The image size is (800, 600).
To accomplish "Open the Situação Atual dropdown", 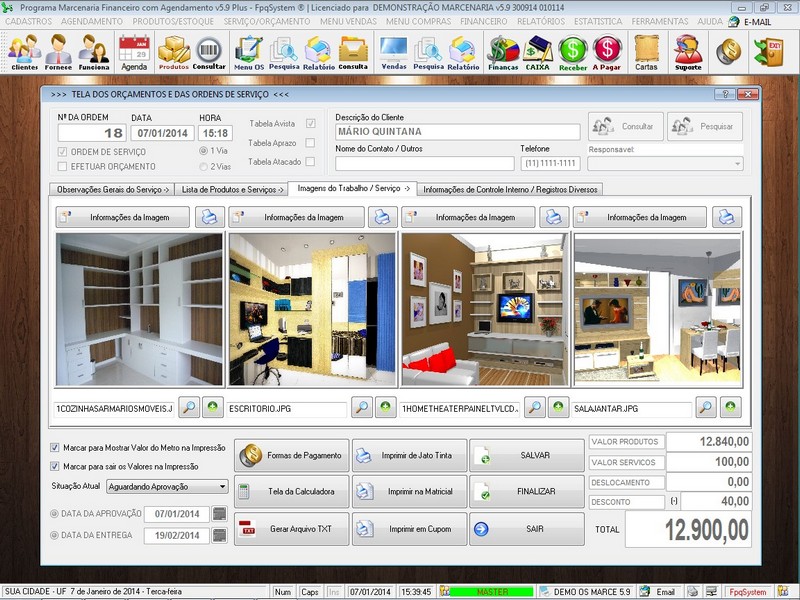I will (225, 485).
